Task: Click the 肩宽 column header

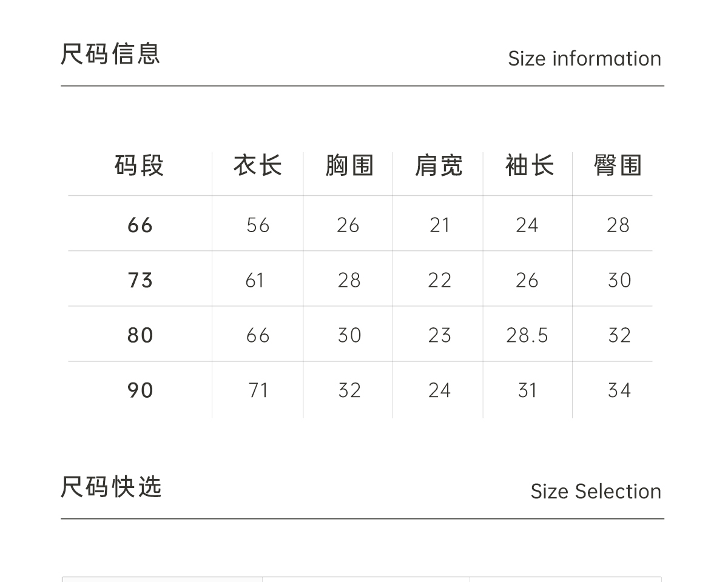Action: pos(439,166)
